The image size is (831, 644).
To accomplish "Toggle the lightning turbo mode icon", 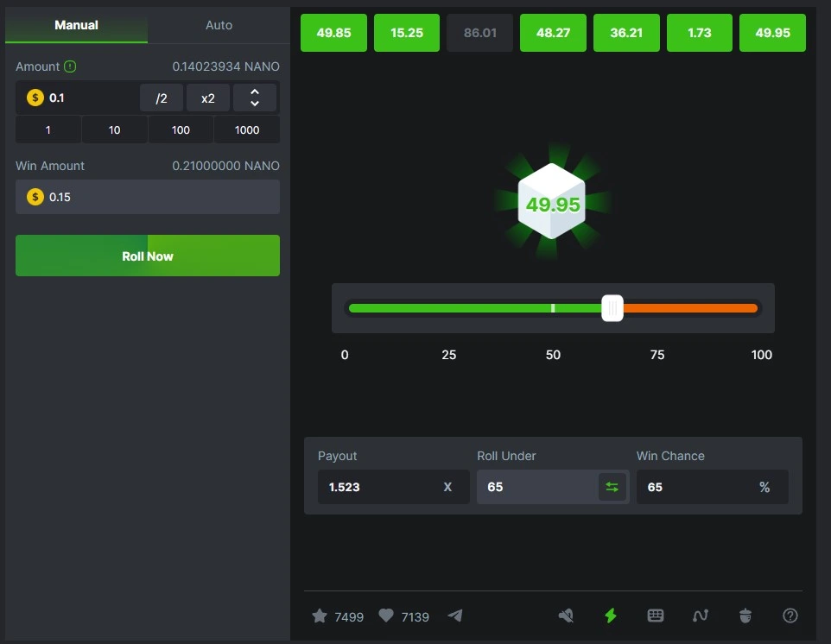I will (611, 616).
